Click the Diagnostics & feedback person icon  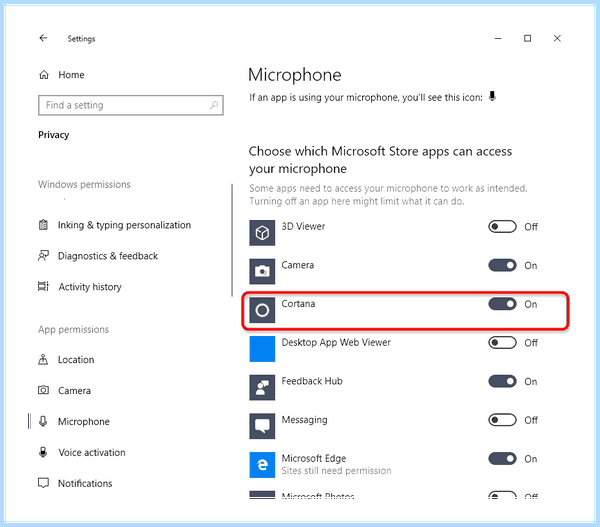tap(43, 255)
